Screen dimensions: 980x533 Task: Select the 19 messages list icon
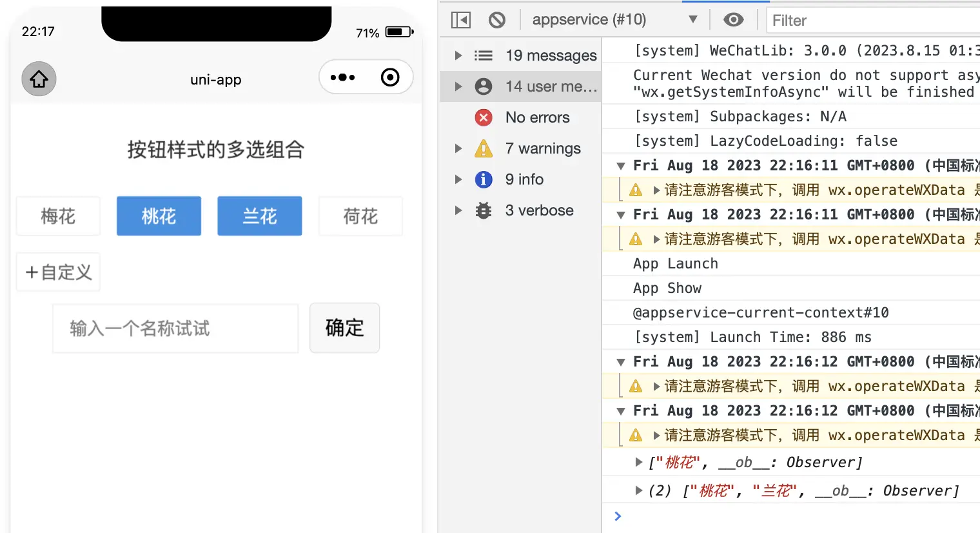tap(484, 55)
